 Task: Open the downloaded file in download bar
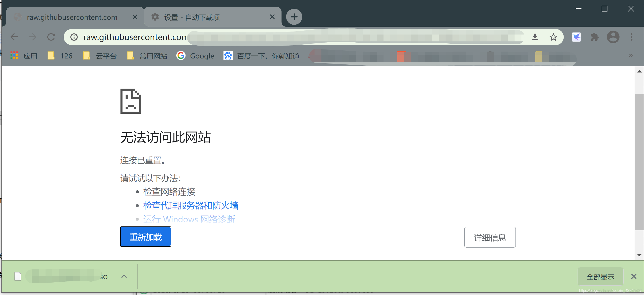point(61,276)
